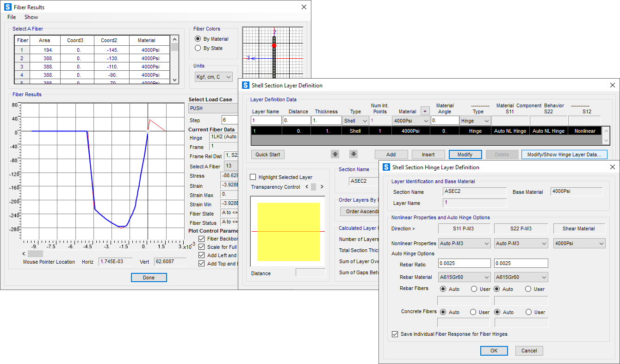The image size is (620, 364).
Task: Open the S11 Nonlinear Properties Auto P-M3 dropdown
Action: coord(464,243)
